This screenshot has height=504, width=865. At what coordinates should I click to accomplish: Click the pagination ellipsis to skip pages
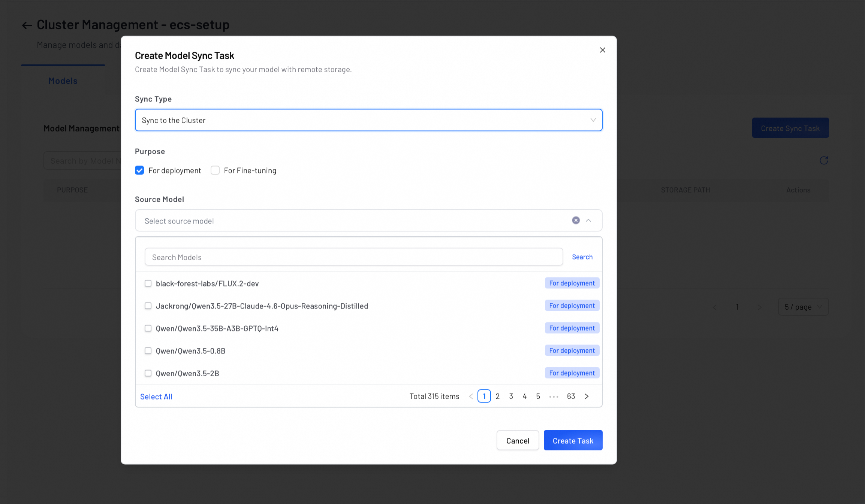tap(554, 397)
